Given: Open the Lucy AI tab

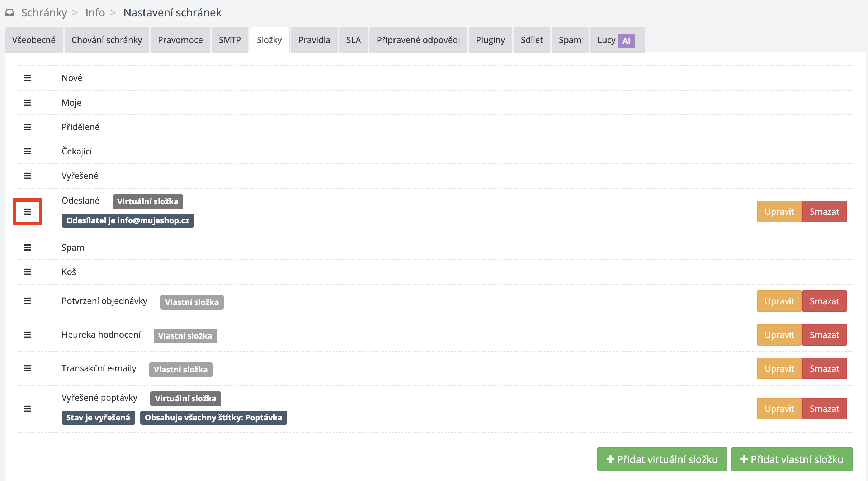Looking at the screenshot, I should (x=616, y=40).
